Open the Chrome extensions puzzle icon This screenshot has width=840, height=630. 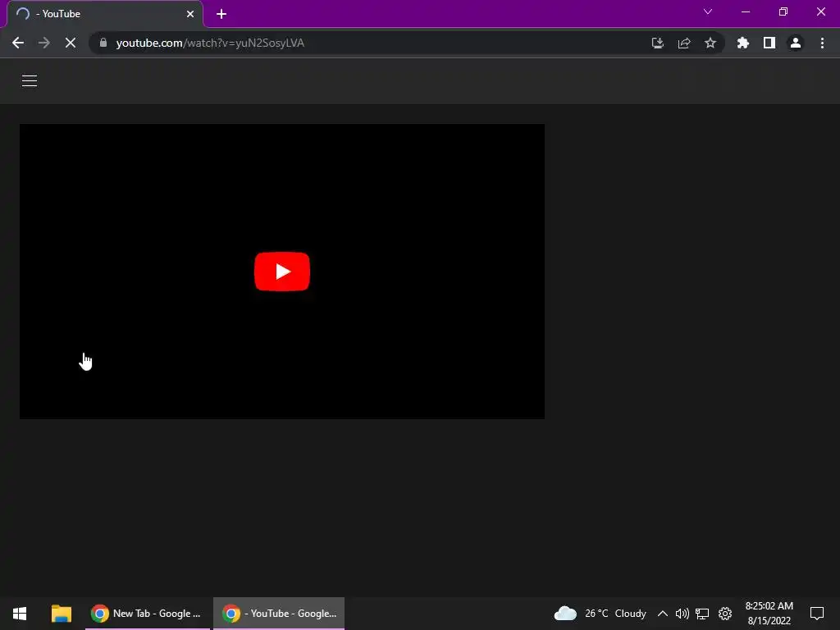point(743,43)
